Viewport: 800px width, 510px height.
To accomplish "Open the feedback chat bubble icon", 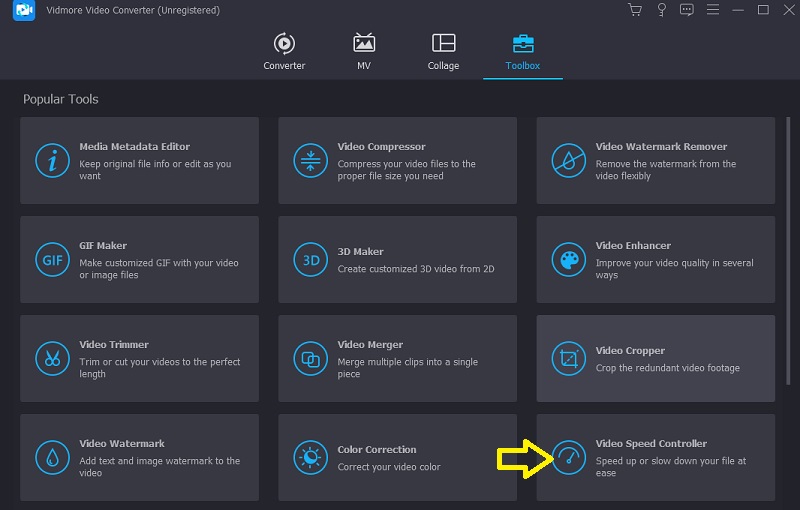I will pos(686,10).
